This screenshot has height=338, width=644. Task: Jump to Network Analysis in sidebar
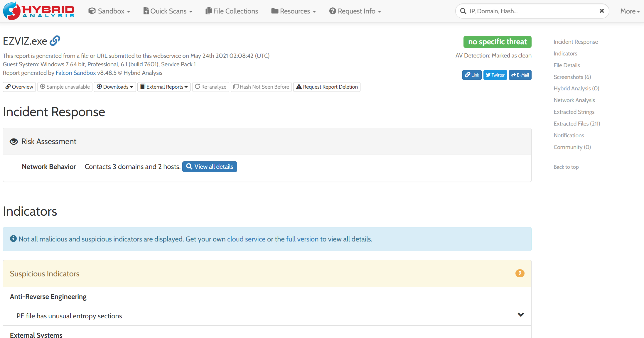574,100
